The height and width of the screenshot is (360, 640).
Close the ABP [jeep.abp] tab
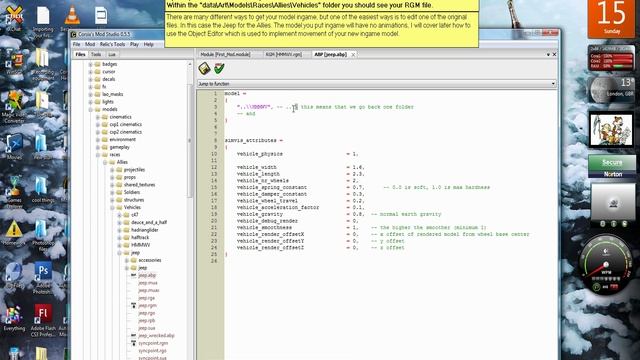(353, 54)
